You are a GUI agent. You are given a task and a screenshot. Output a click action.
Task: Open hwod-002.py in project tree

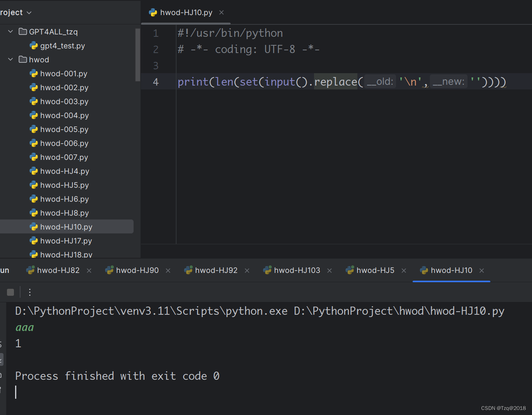(x=64, y=87)
